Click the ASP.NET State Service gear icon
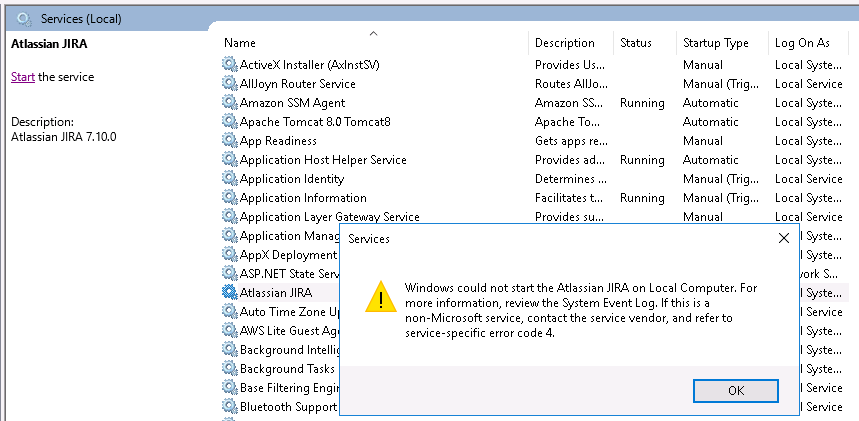 [230, 274]
